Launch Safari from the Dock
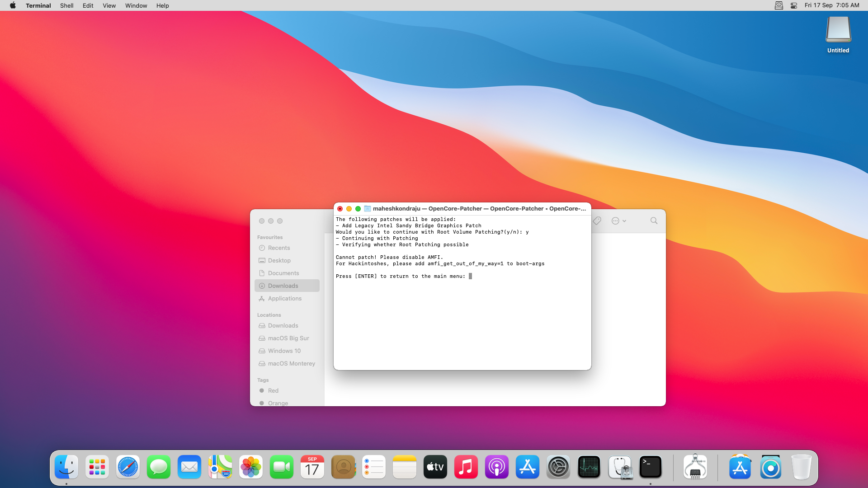The width and height of the screenshot is (868, 488). (128, 467)
